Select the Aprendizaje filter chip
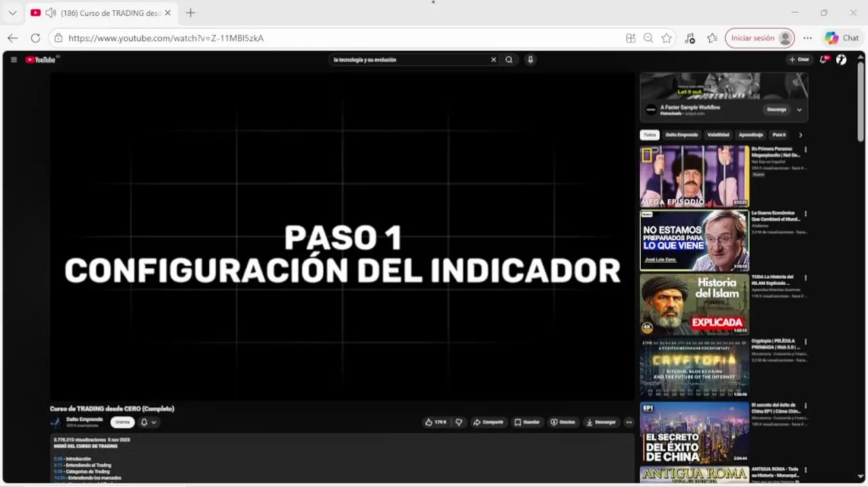Image resolution: width=868 pixels, height=487 pixels. [751, 135]
